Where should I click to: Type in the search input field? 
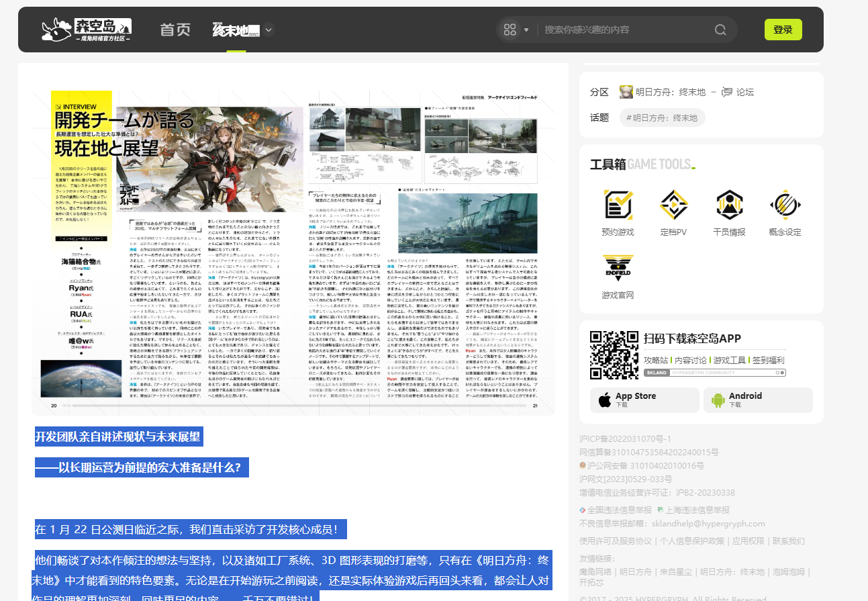coord(624,30)
